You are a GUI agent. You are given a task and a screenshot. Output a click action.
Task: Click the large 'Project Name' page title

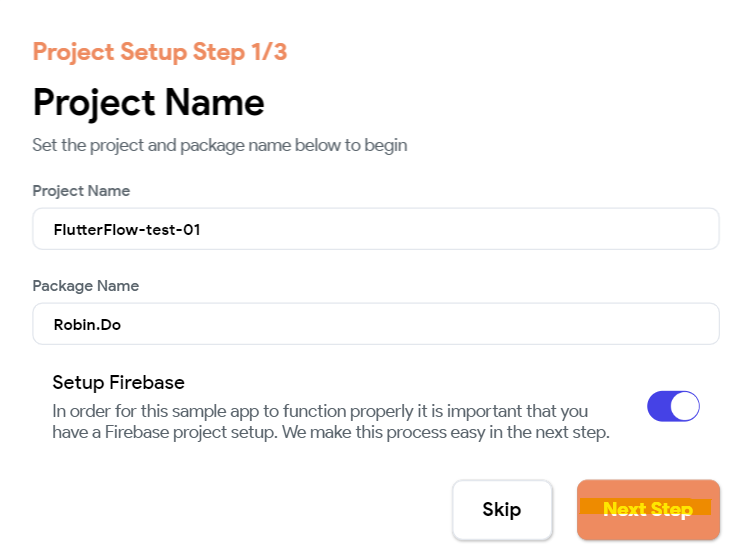click(x=148, y=102)
